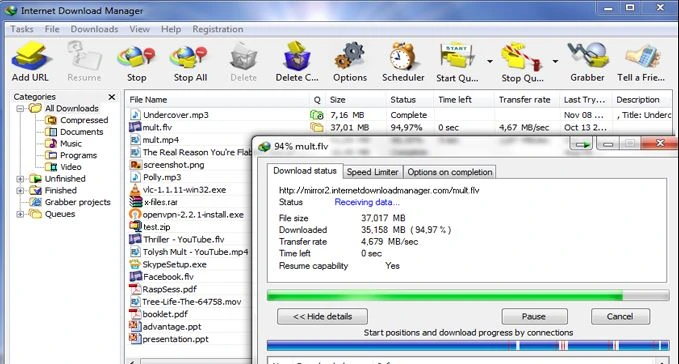679x364 pixels.
Task: Open the Registration menu
Action: 218,29
